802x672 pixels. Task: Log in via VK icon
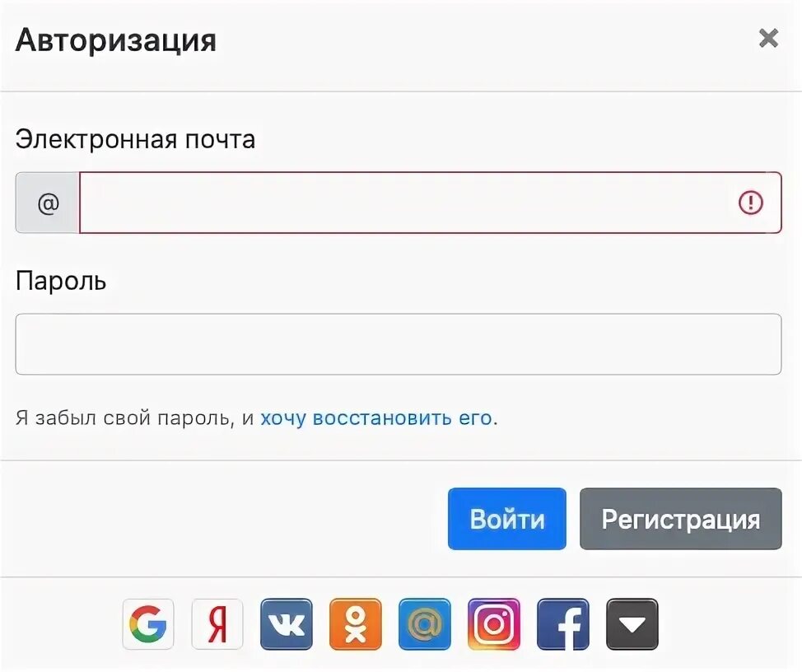[x=287, y=624]
